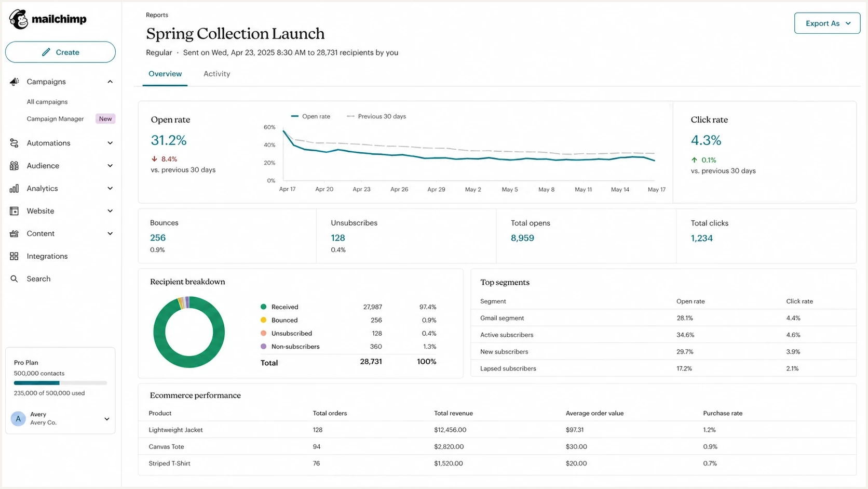This screenshot has height=489, width=868.
Task: Click the New subscribers segment name
Action: click(504, 352)
